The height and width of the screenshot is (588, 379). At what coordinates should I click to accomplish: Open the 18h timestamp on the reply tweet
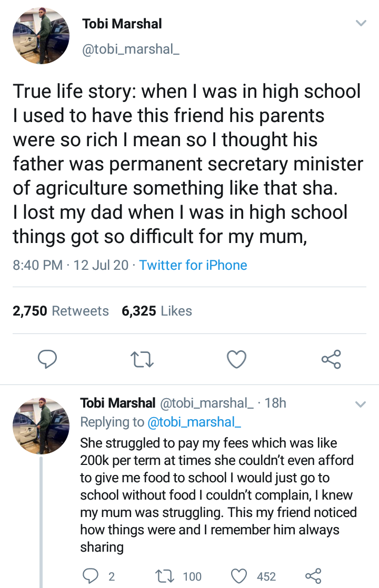(275, 403)
